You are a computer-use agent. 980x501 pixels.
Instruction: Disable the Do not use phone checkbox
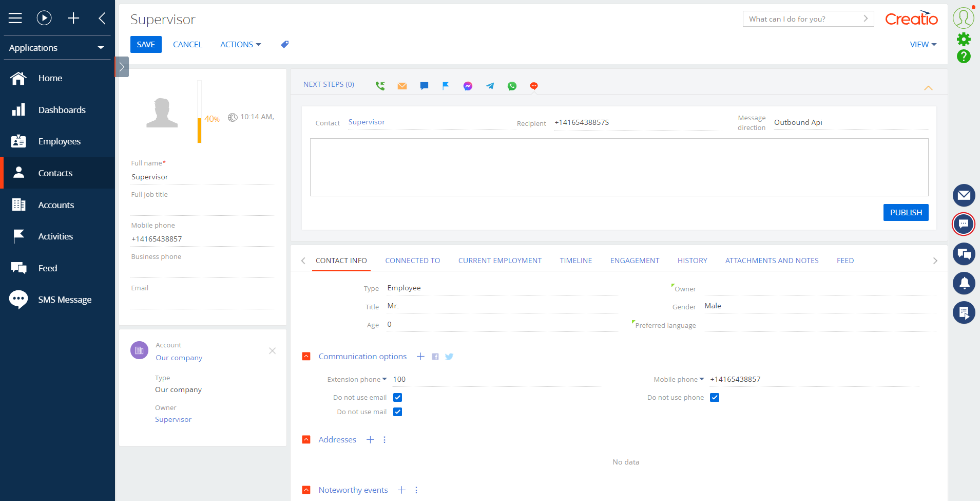click(x=715, y=397)
